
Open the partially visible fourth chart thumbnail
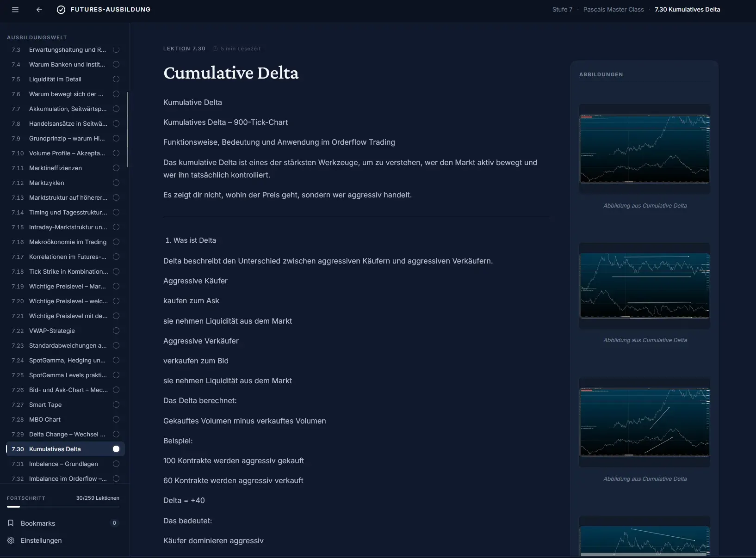[644, 537]
